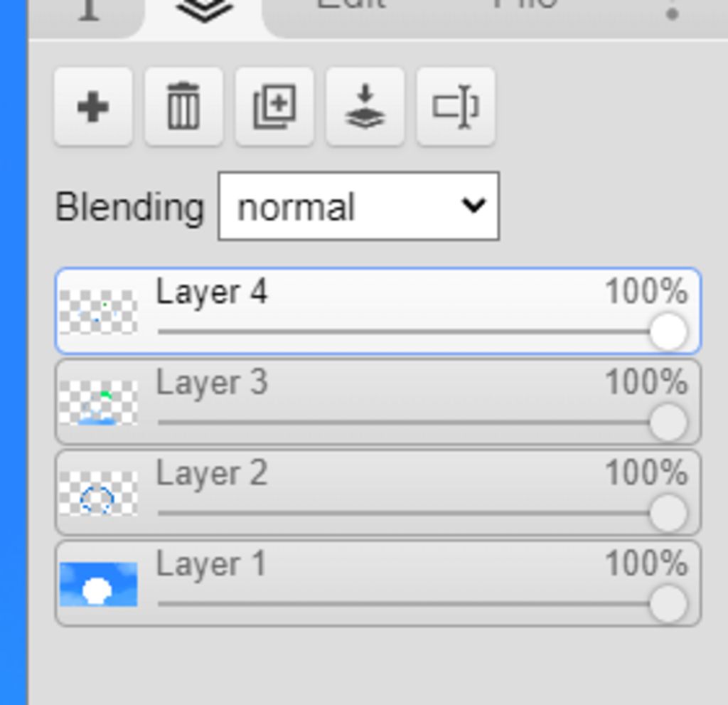This screenshot has width=728, height=705.
Task: Select Layer 3 in the list
Action: [378, 401]
